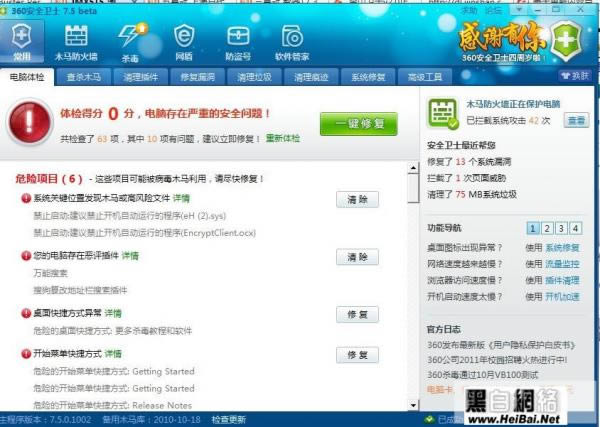Open 详情 for 桌面快捷方式异常

point(113,313)
